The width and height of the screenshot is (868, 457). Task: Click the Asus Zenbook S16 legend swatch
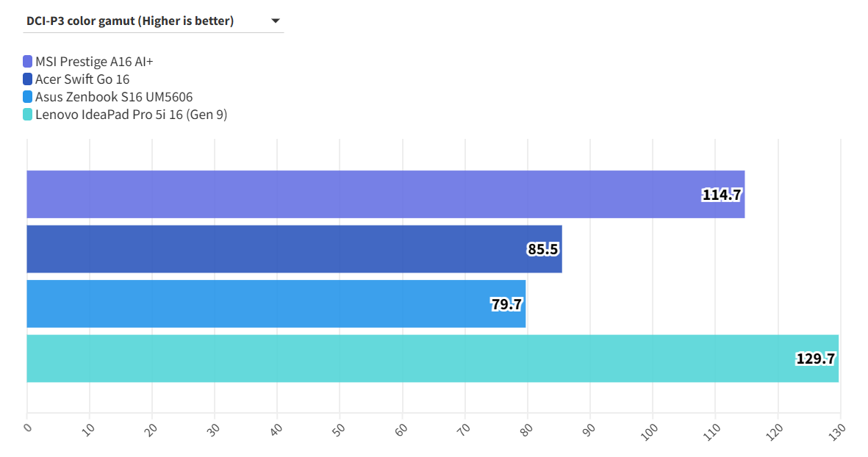[28, 97]
